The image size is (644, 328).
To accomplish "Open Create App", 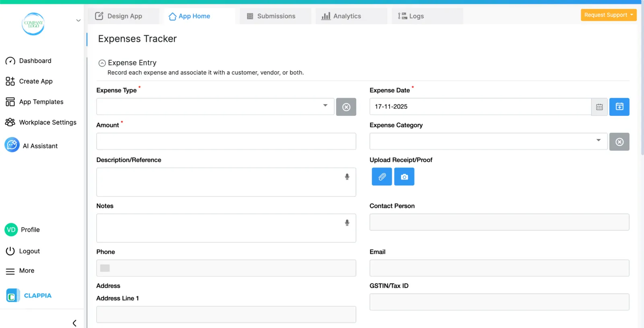I will click(x=29, y=81).
